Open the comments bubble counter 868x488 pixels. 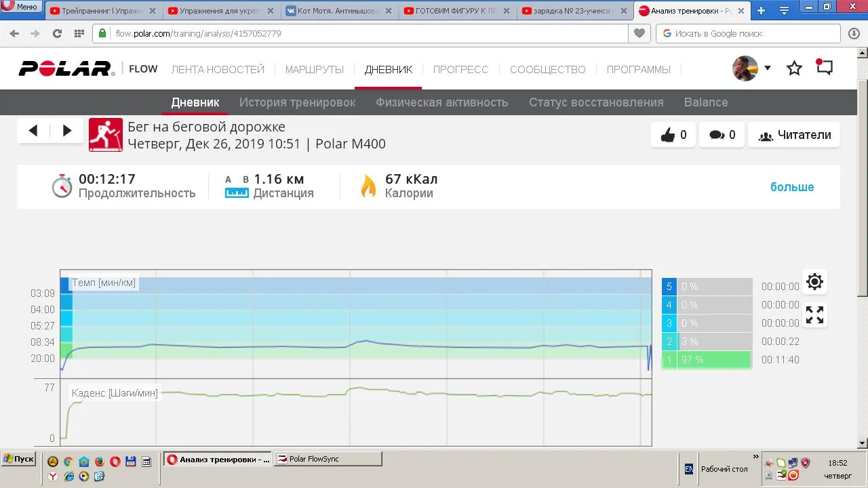pos(722,135)
